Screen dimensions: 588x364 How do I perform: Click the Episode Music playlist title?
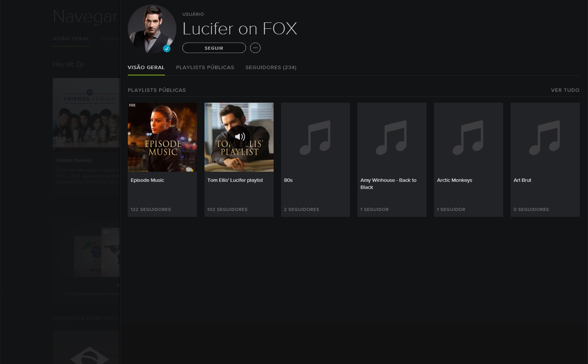pyautogui.click(x=147, y=180)
